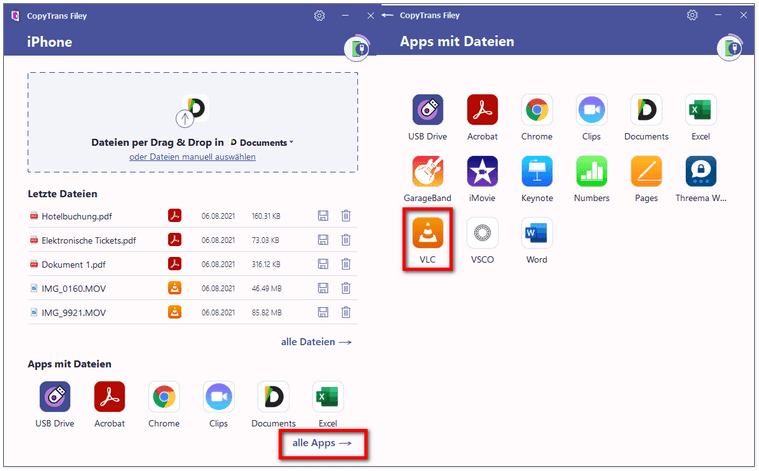This screenshot has height=471, width=759.
Task: Go back using arrow in Apps window
Action: 387,15
